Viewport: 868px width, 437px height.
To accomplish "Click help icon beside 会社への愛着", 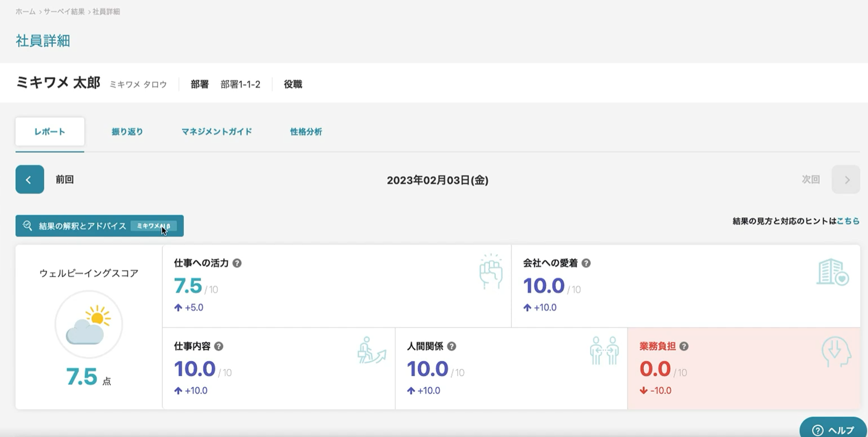I will click(586, 263).
